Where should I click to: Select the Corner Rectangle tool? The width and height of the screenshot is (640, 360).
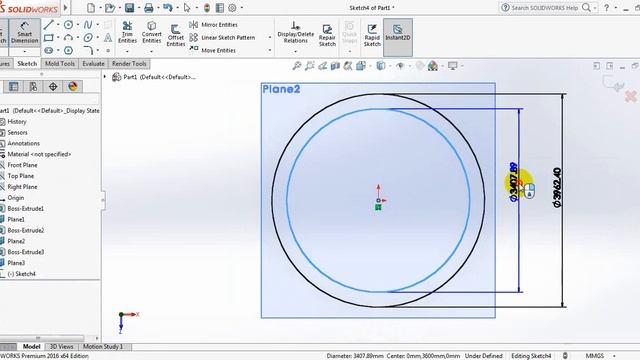(x=49, y=38)
